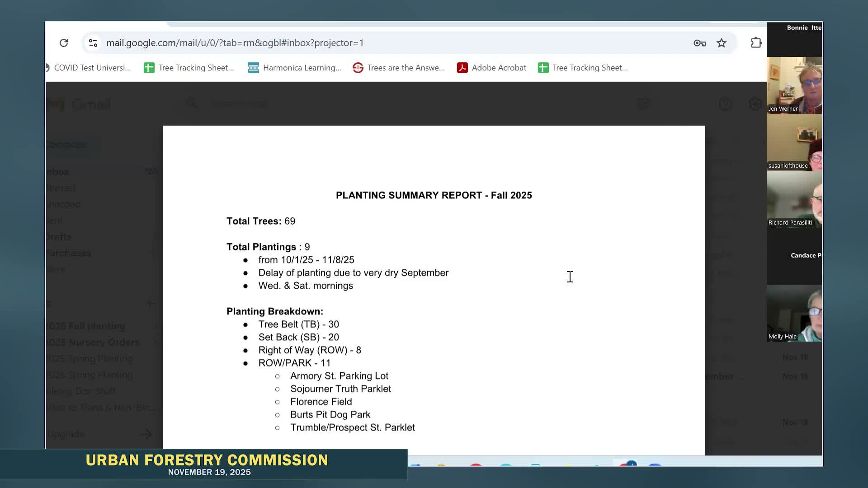
Task: Open the Drafts folder
Action: tap(59, 237)
